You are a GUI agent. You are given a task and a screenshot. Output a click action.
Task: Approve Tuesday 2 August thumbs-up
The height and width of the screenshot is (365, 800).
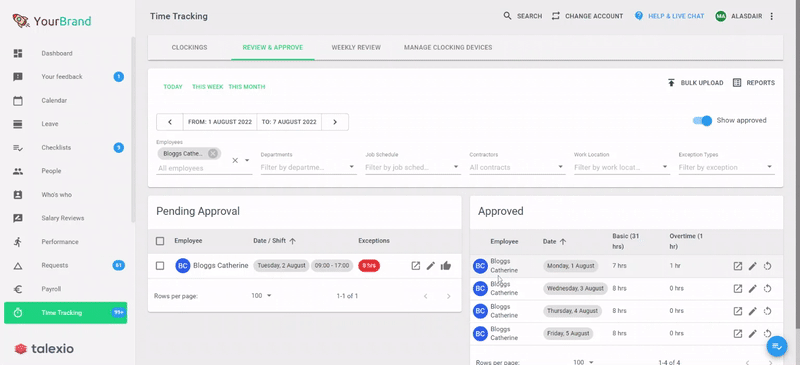coord(446,265)
